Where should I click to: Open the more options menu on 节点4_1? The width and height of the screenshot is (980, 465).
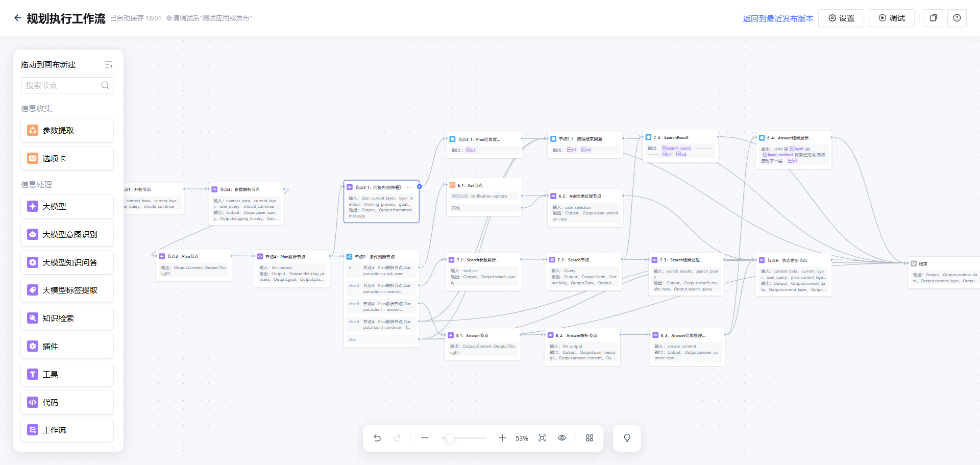tap(409, 187)
